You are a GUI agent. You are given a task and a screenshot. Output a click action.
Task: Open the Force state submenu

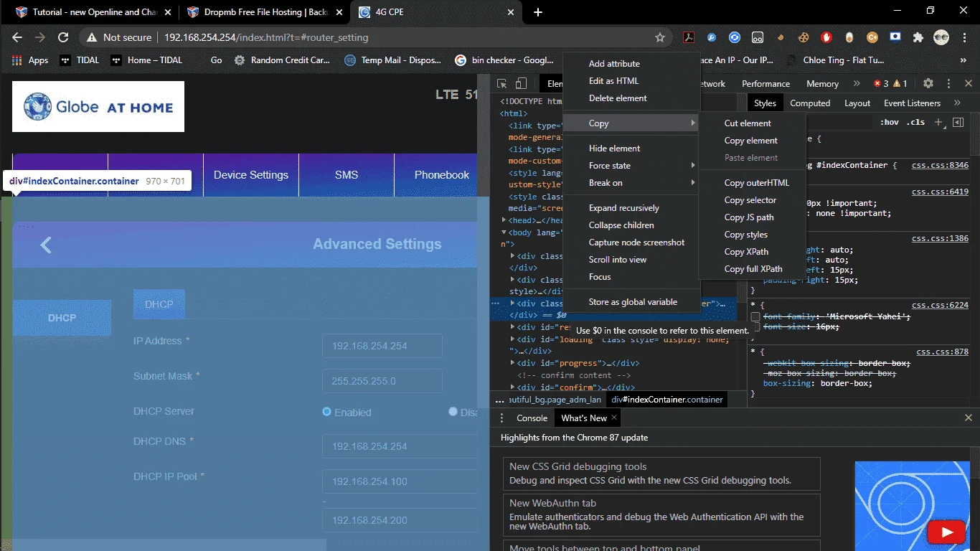631,166
